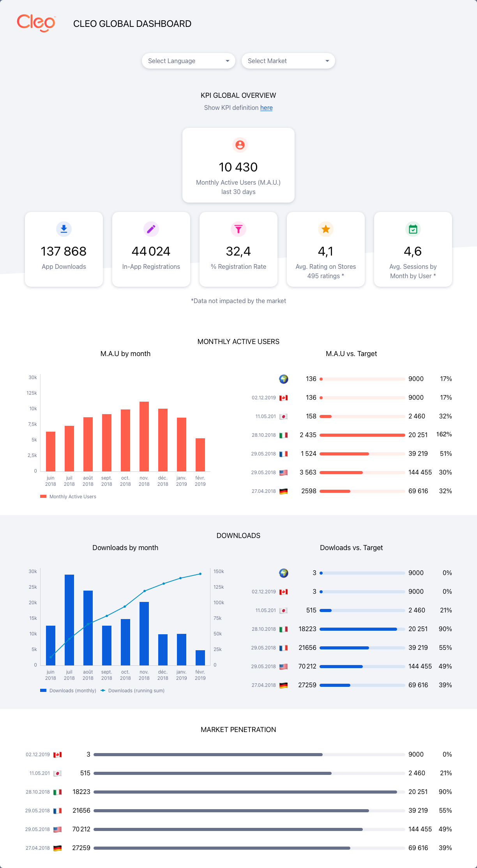Click the Select Market dropdown arrow

coord(327,61)
